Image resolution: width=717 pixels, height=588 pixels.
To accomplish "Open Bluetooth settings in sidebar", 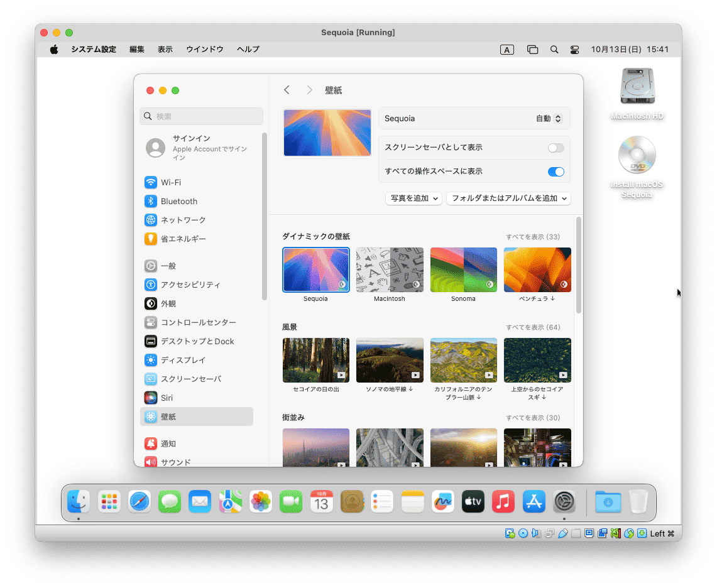I will click(x=197, y=201).
